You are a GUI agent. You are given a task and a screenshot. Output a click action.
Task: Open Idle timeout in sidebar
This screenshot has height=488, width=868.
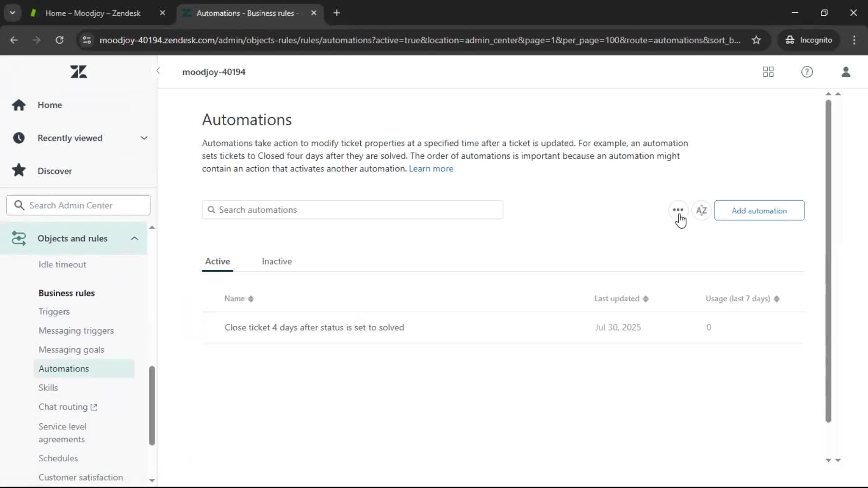coord(62,264)
